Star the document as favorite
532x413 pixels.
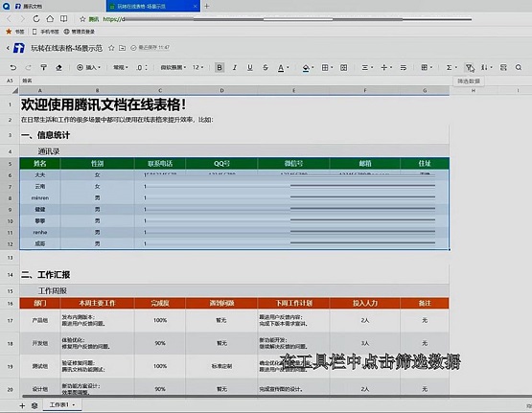pyautogui.click(x=111, y=48)
